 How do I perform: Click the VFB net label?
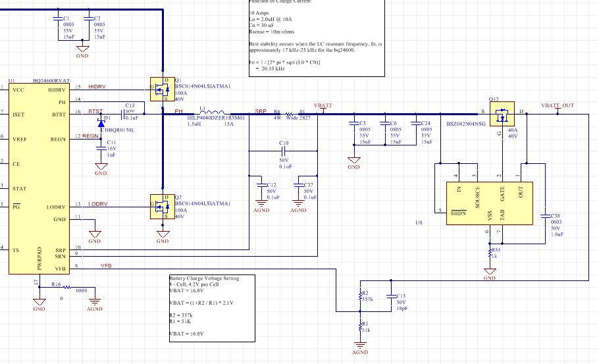pyautogui.click(x=106, y=266)
